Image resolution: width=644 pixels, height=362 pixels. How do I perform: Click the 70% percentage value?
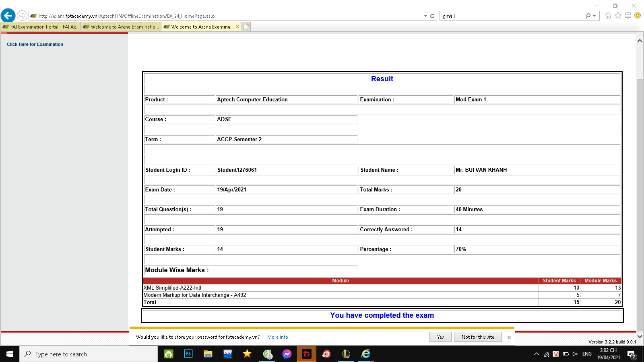click(x=461, y=249)
